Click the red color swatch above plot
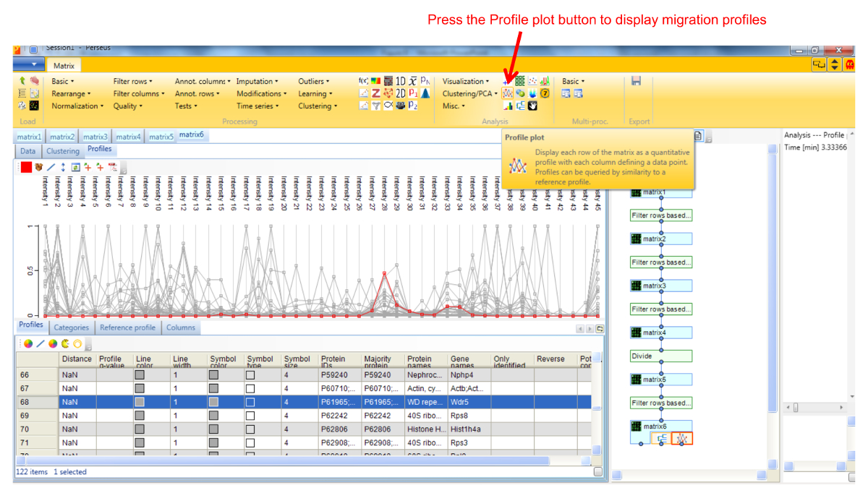 [26, 167]
